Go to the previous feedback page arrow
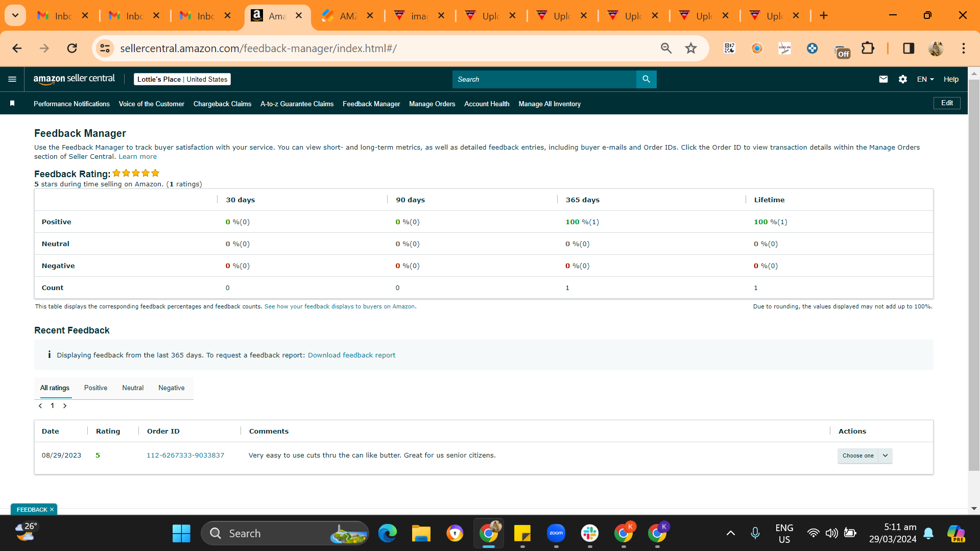 [x=40, y=406]
